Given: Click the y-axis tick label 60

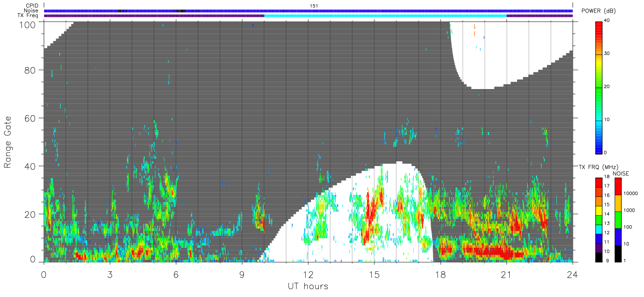Looking at the screenshot, I should click(x=30, y=118).
